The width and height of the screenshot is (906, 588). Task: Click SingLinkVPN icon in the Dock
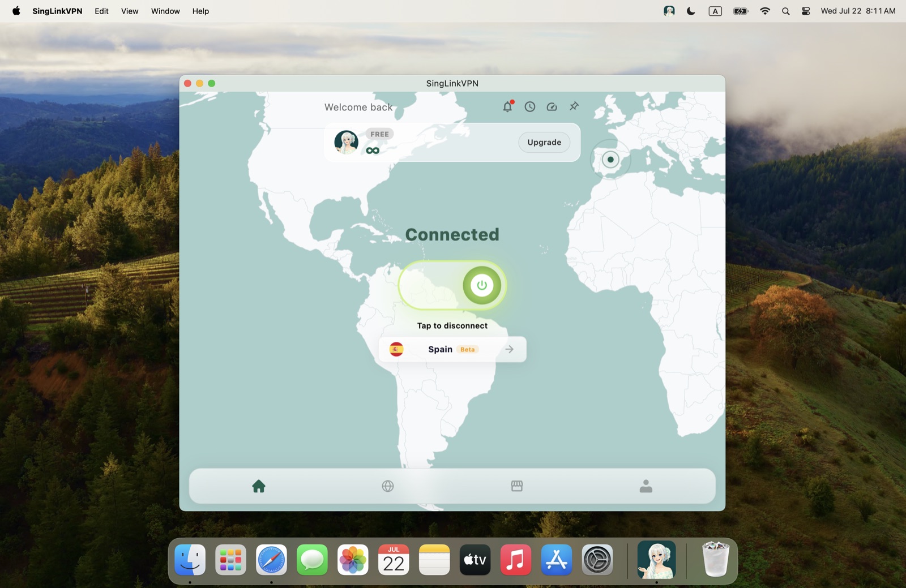pyautogui.click(x=657, y=560)
